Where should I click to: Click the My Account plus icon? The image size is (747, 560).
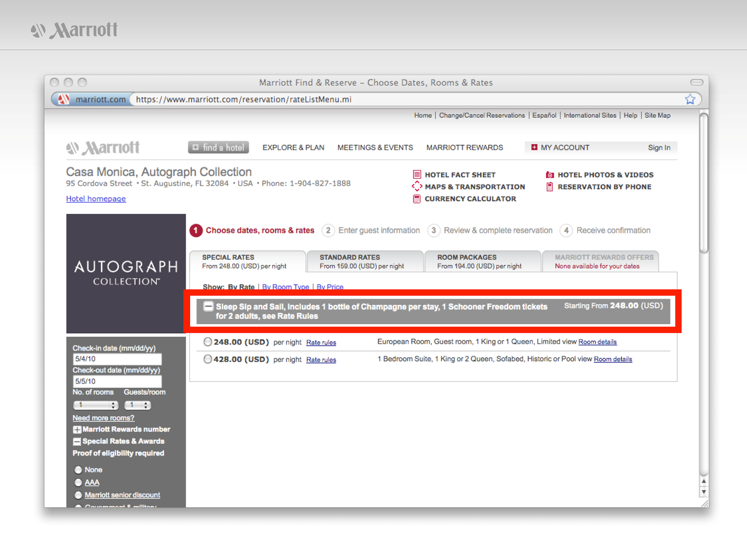(534, 147)
